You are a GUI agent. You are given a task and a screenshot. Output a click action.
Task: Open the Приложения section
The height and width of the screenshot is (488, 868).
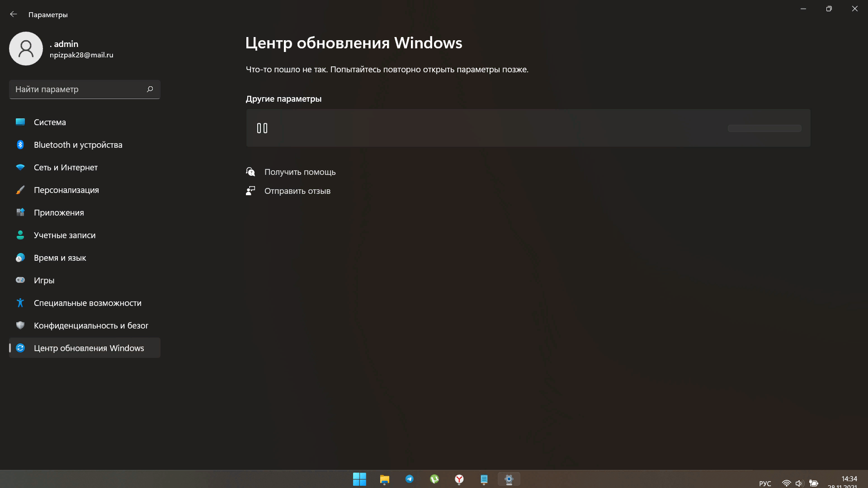point(85,212)
